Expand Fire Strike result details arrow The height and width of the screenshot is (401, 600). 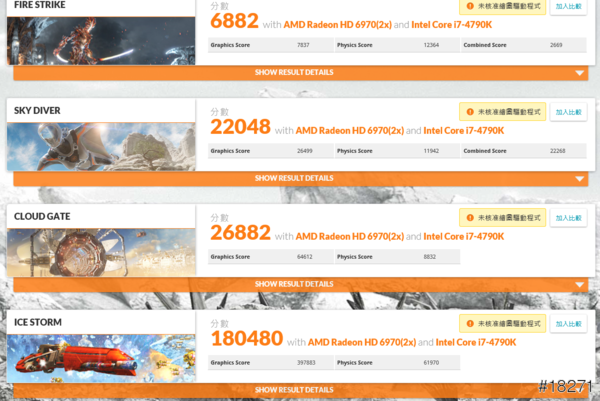[579, 73]
